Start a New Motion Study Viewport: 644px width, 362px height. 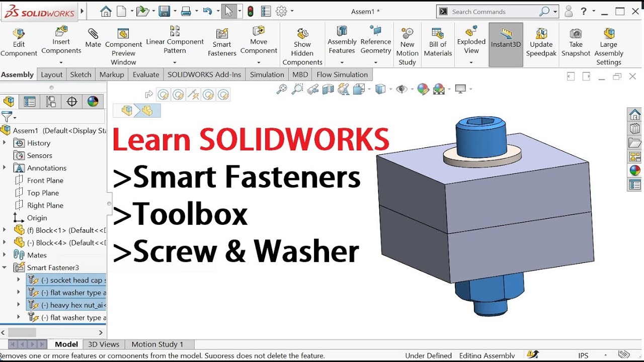(x=407, y=48)
